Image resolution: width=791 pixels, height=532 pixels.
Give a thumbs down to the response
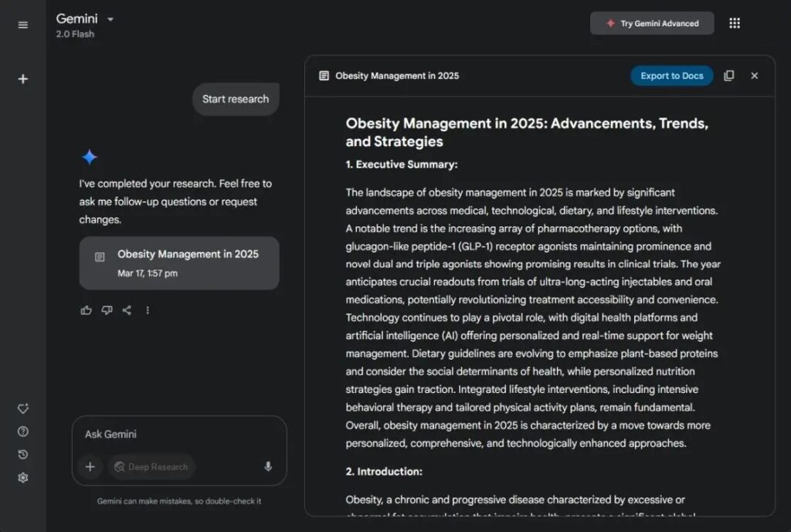click(107, 310)
